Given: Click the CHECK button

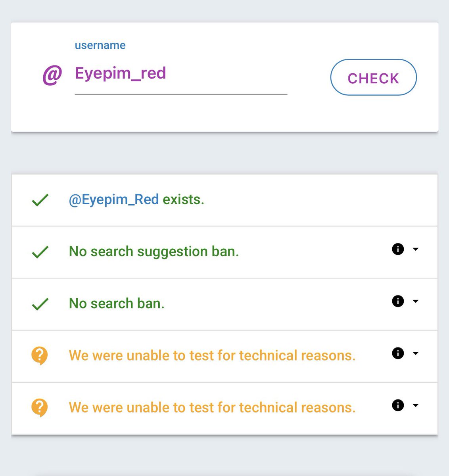Looking at the screenshot, I should pos(374,77).
